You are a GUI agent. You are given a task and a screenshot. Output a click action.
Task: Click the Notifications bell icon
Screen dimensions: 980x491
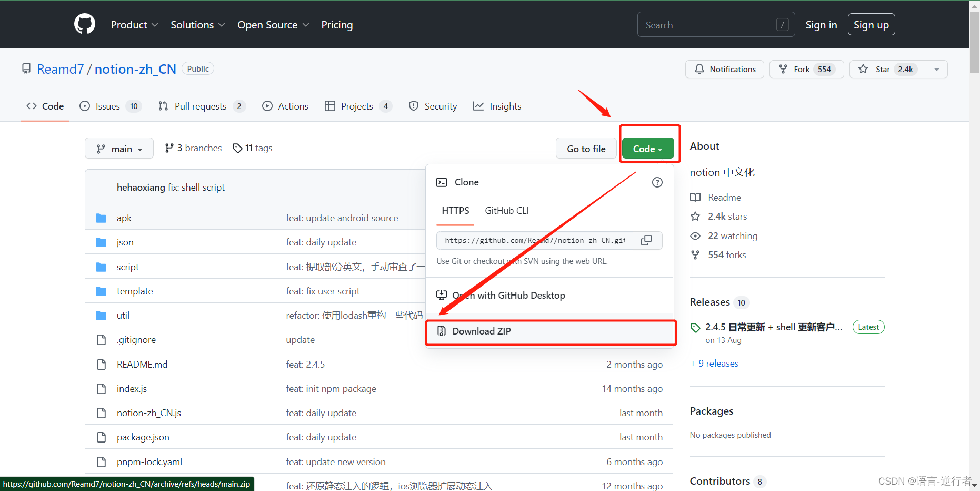[x=699, y=69]
